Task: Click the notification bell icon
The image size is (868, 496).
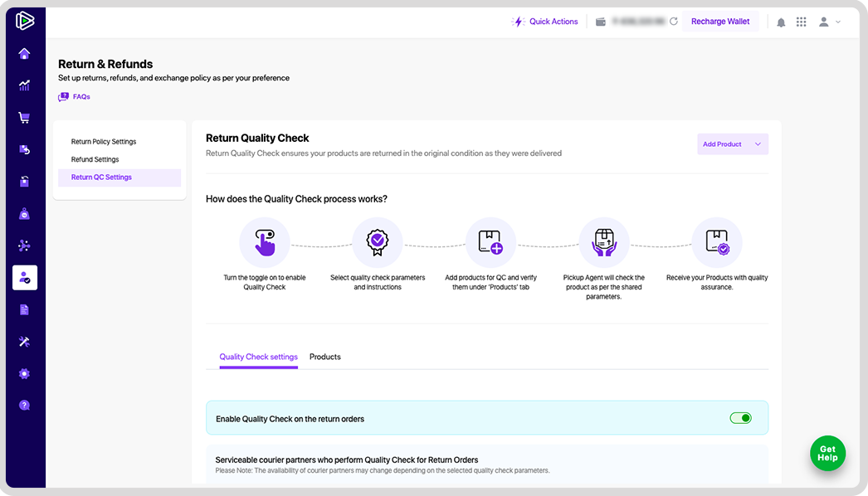Action: (x=781, y=22)
